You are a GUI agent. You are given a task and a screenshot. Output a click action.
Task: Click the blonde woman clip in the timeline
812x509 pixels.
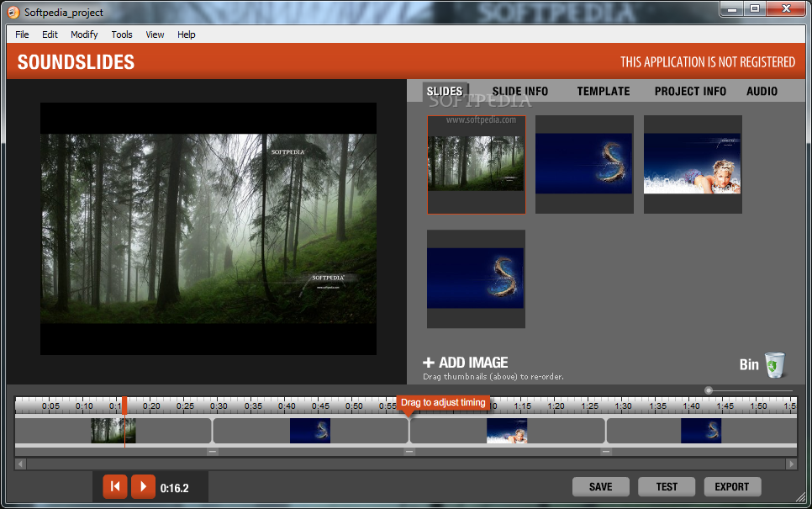click(x=507, y=431)
